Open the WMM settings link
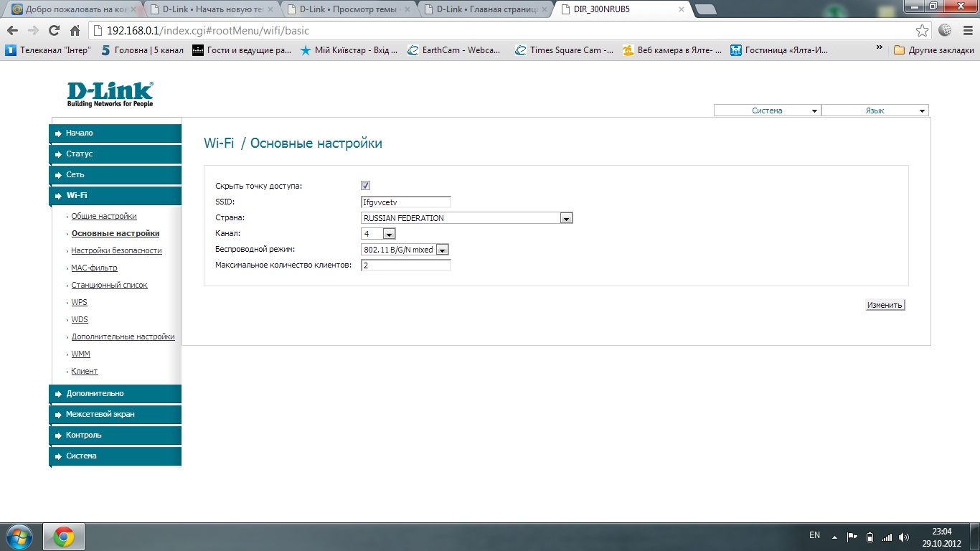980x551 pixels. [x=80, y=354]
